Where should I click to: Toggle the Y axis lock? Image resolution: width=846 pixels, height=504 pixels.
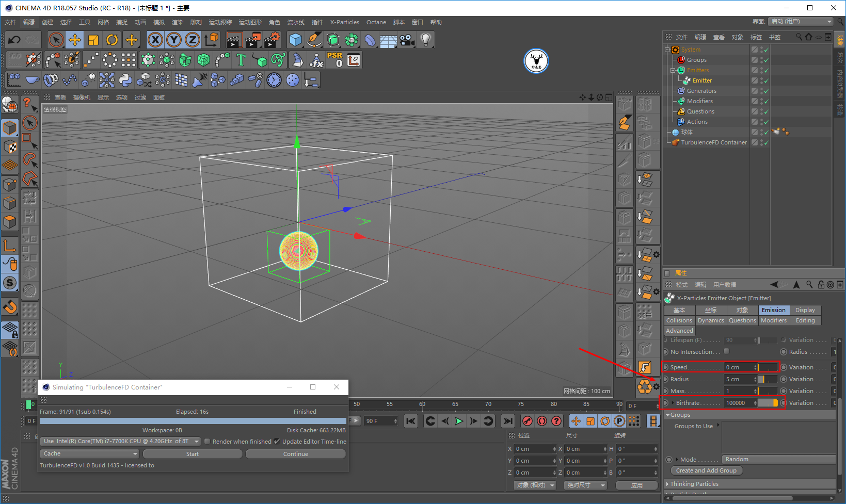[x=174, y=40]
